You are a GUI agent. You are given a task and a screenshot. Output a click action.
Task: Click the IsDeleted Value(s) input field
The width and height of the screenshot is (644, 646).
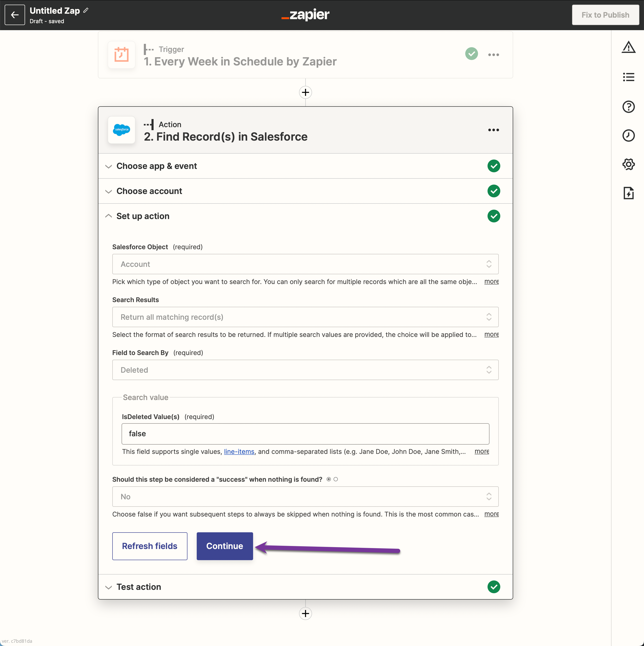point(305,434)
